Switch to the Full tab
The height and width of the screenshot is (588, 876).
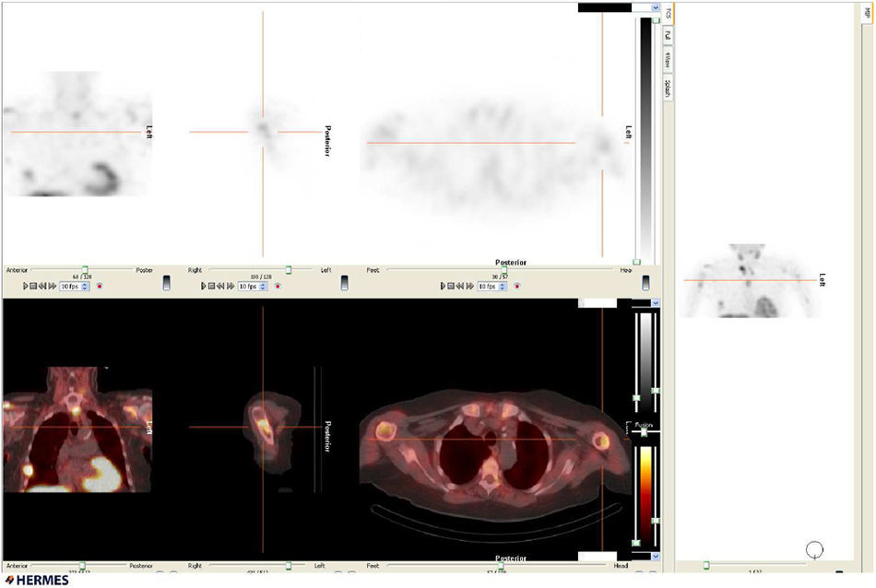point(667,36)
